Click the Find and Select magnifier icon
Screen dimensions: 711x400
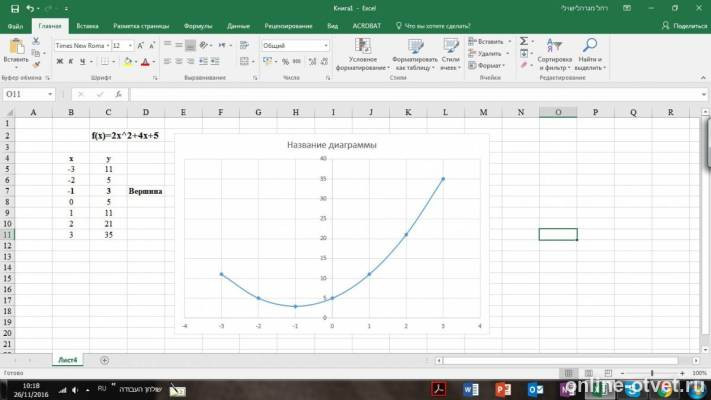[x=589, y=45]
